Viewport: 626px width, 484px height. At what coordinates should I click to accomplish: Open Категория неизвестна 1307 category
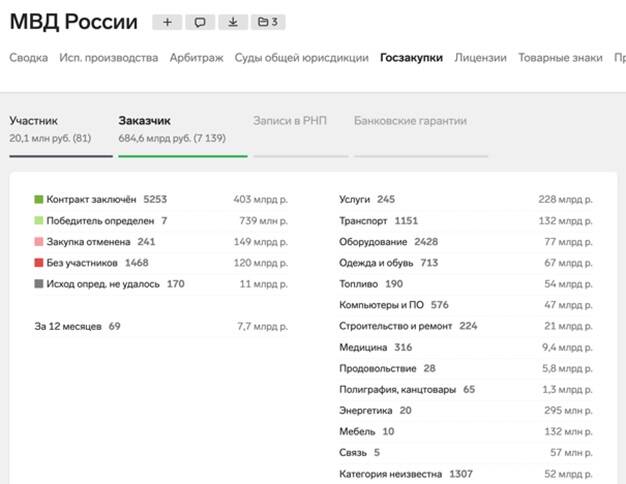(x=466, y=474)
